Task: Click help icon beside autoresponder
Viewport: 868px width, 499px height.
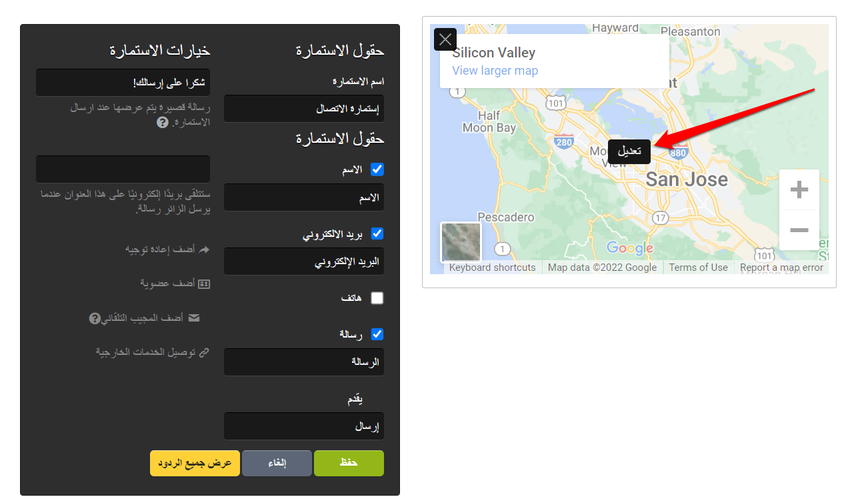Action: tap(95, 319)
